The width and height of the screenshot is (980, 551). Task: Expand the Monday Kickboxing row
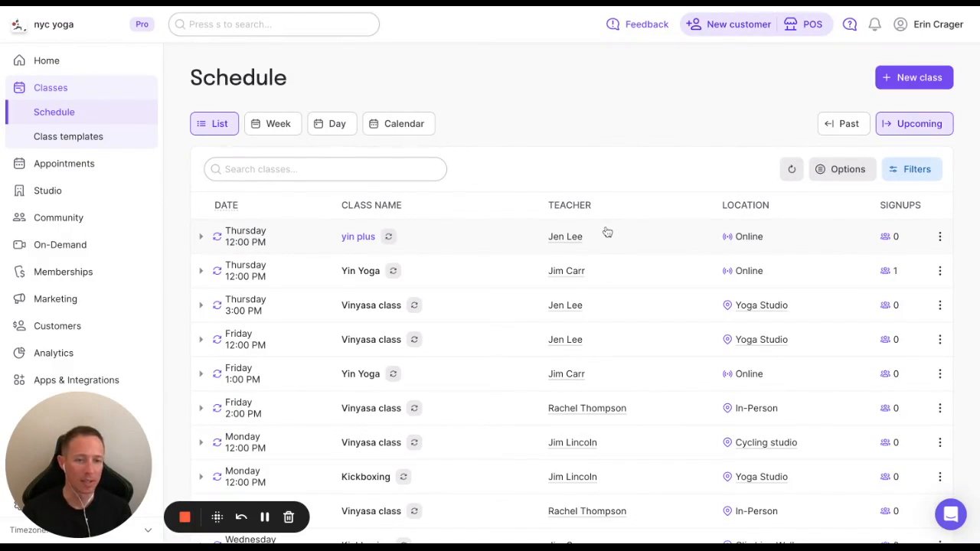201,477
